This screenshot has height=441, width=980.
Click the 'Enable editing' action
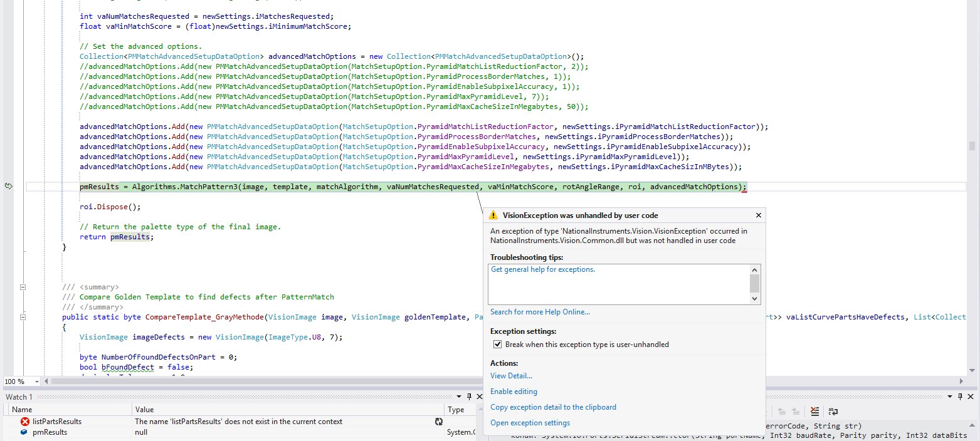(514, 392)
